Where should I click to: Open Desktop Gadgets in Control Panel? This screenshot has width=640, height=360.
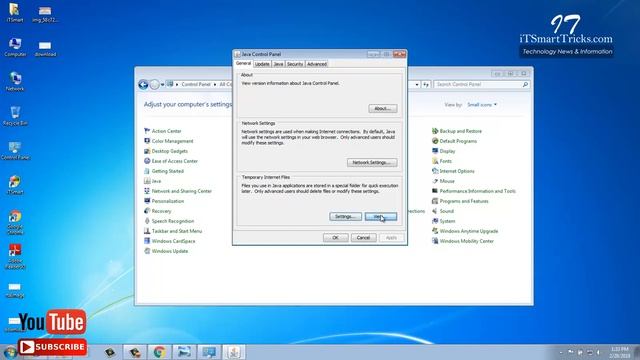coord(166,151)
